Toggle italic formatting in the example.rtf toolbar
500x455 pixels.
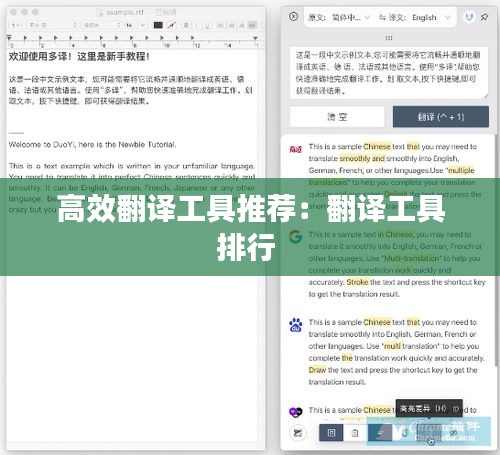pyautogui.click(x=197, y=25)
